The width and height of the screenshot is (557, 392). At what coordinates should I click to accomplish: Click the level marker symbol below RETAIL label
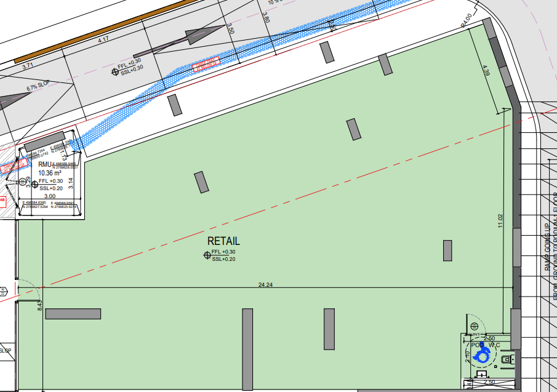tap(207, 255)
